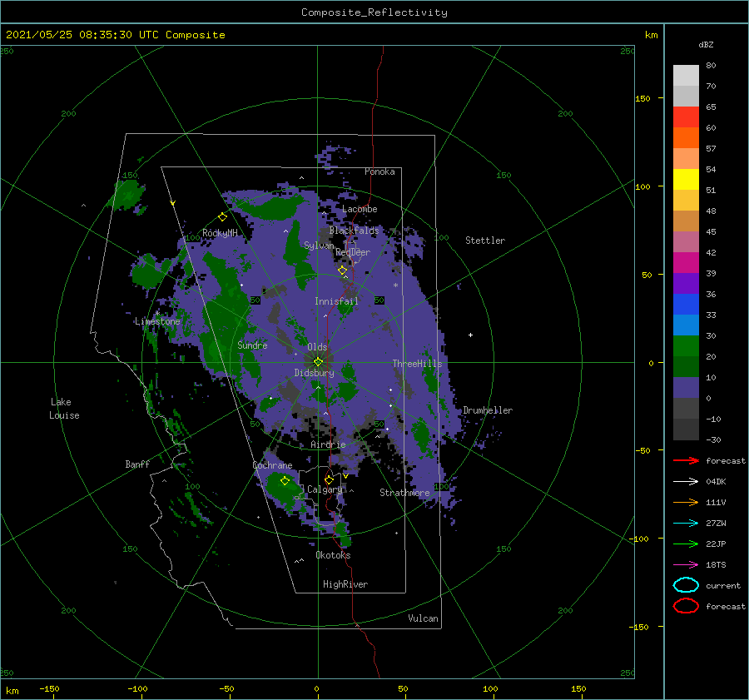The width and height of the screenshot is (749, 700).
Task: Click the 04DK legend label
Action: click(x=716, y=482)
